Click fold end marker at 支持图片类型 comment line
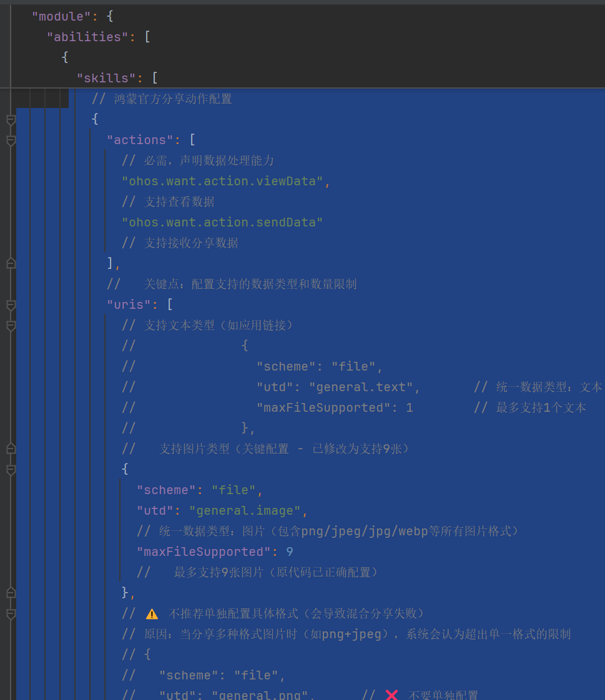Screen dimensions: 605x700 tap(11, 449)
